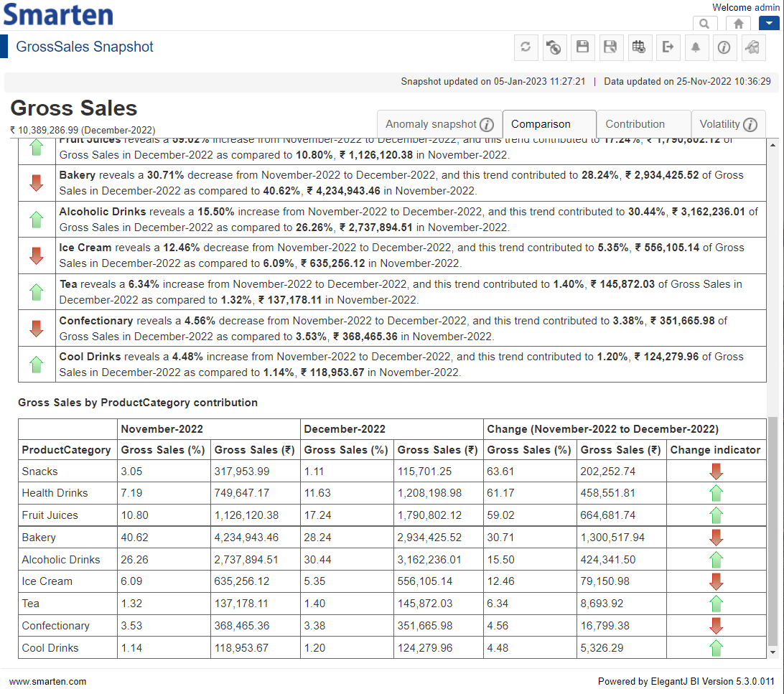Click the search magnifier icon
This screenshot has width=784, height=694.
[x=704, y=24]
